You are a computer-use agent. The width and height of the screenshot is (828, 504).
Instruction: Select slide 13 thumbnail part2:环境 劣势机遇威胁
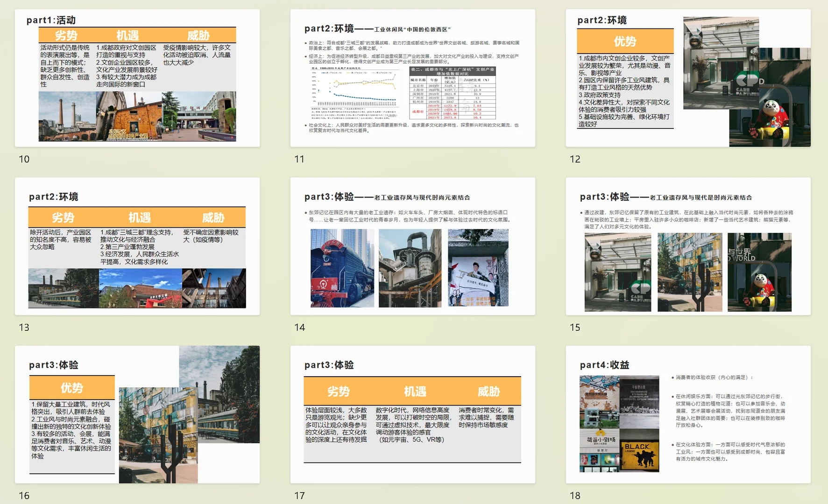[137, 246]
